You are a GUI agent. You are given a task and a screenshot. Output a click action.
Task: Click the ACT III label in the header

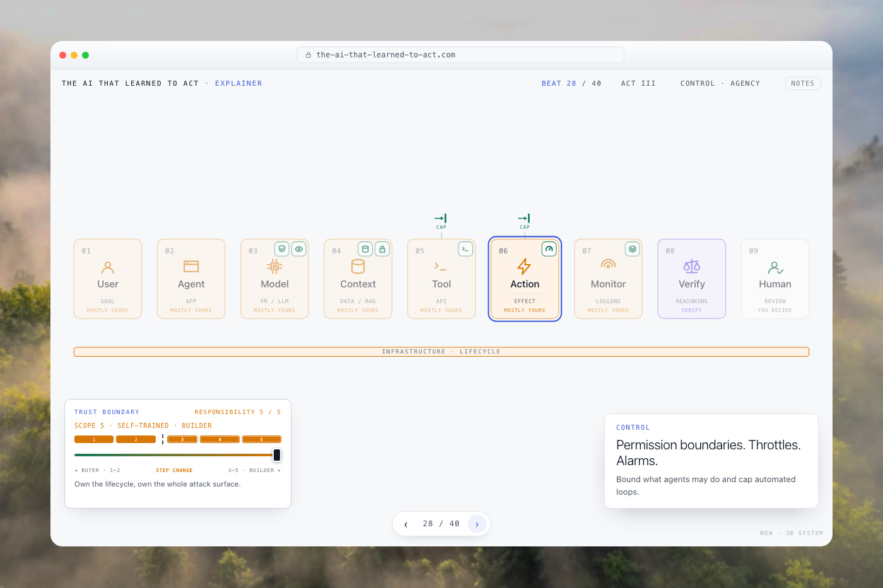(x=638, y=83)
